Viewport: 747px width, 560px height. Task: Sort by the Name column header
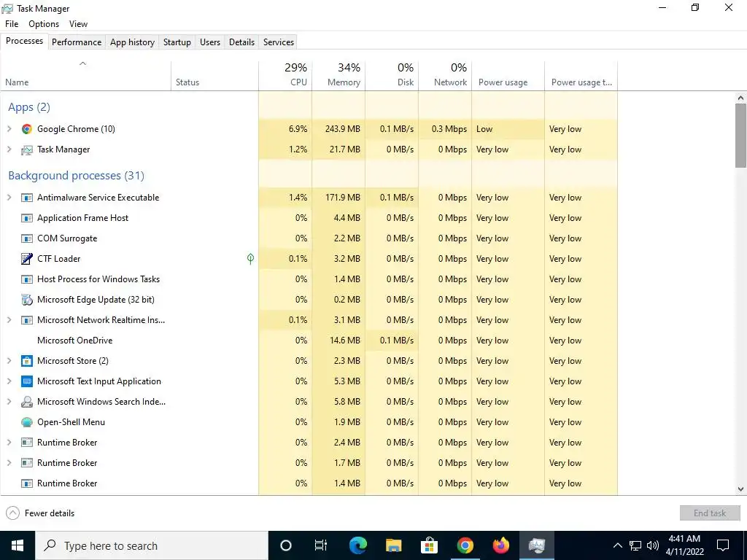tap(86, 75)
